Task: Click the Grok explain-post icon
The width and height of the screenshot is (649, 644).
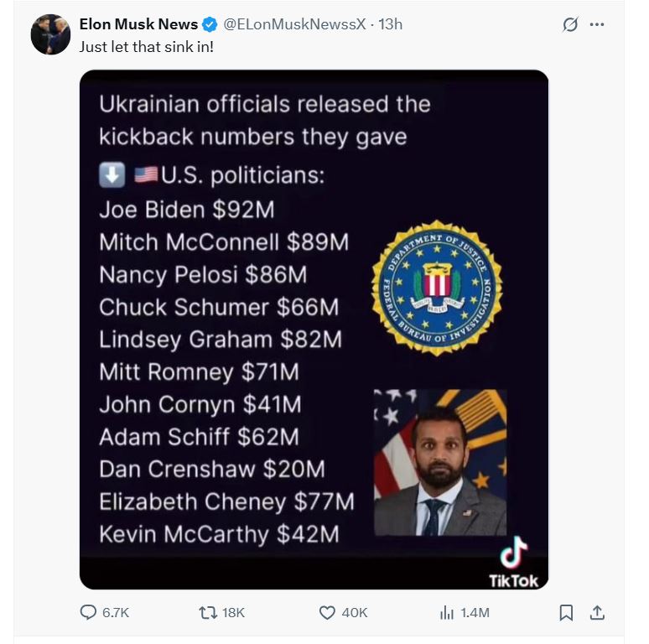Action: 570,24
